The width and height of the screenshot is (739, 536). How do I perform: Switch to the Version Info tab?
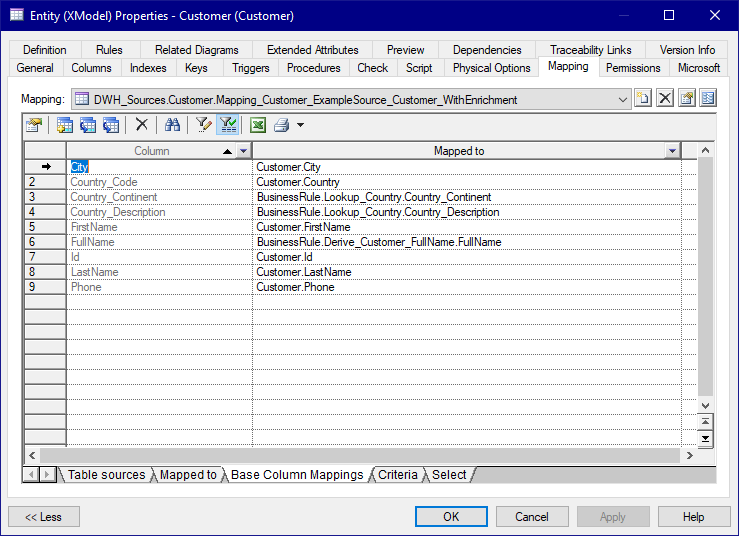(687, 49)
